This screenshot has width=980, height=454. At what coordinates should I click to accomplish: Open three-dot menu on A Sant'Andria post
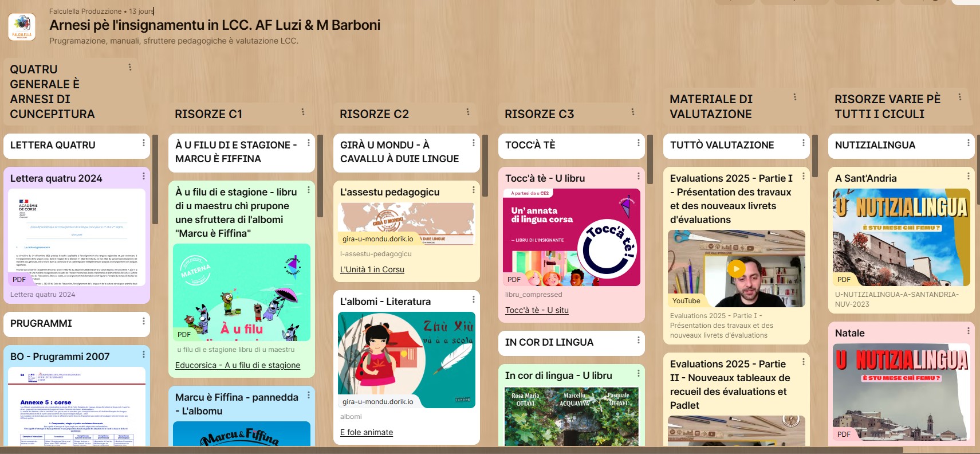(968, 177)
